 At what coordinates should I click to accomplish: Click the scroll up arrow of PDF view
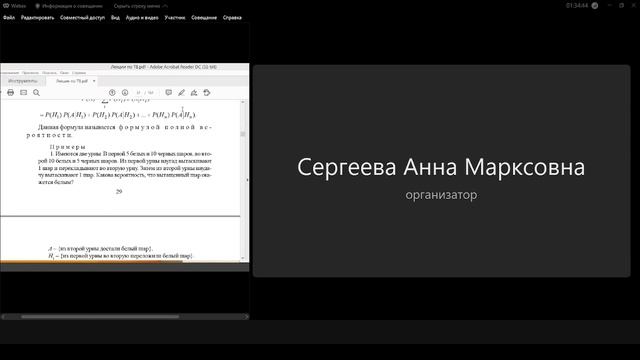click(243, 102)
